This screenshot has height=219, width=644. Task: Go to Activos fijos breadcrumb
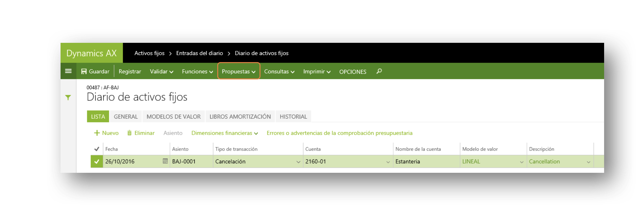point(149,53)
